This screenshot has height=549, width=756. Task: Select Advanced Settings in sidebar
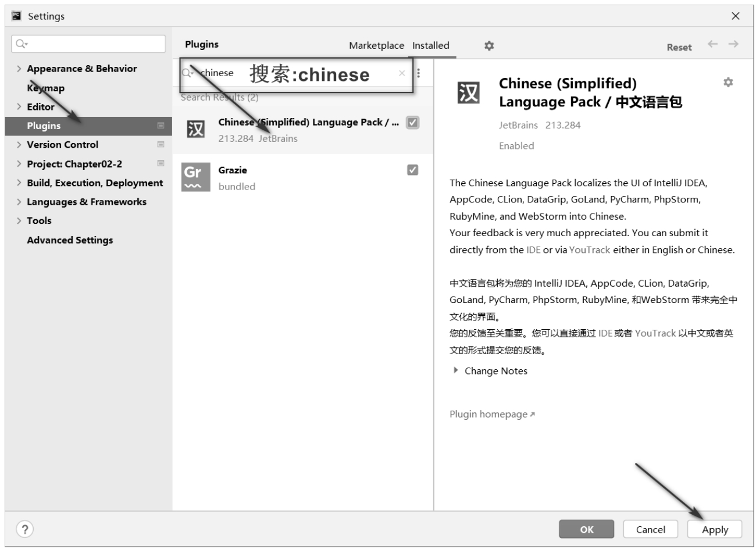pos(70,240)
